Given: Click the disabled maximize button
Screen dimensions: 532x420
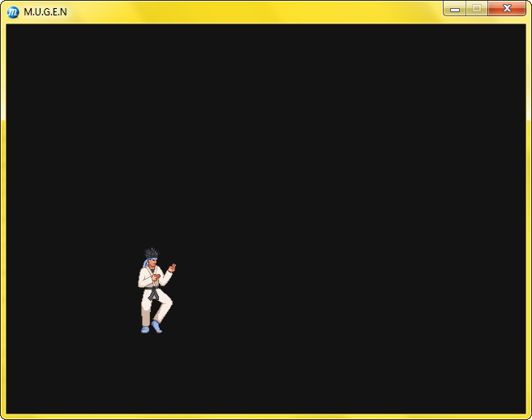Looking at the screenshot, I should point(477,8).
